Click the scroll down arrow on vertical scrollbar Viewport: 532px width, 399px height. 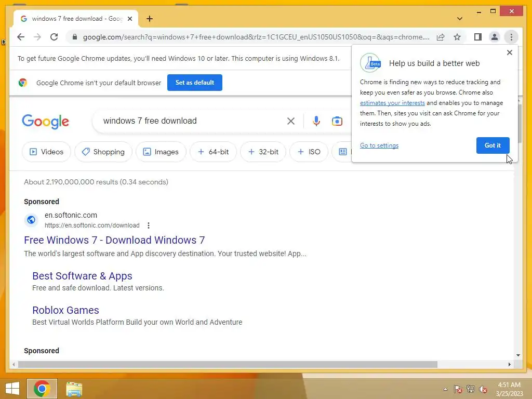click(518, 355)
